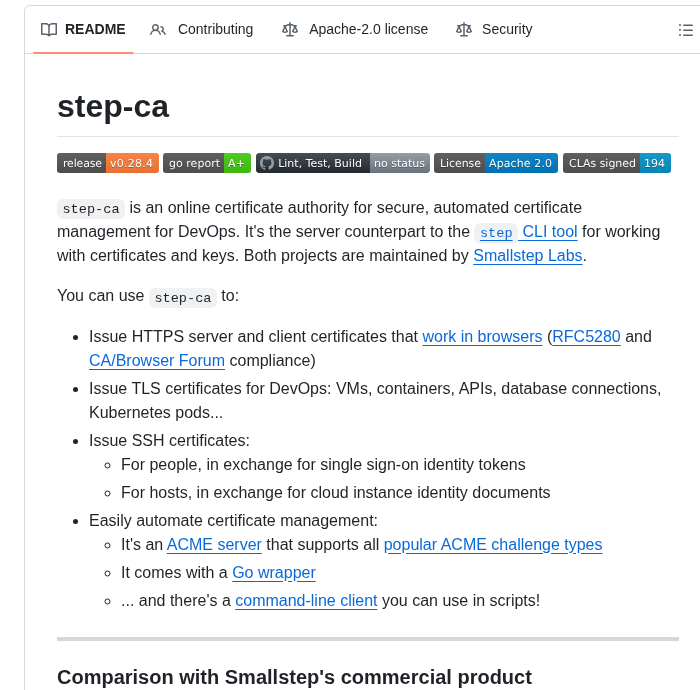
Task: Open popular ACME challenge types link
Action: (493, 545)
